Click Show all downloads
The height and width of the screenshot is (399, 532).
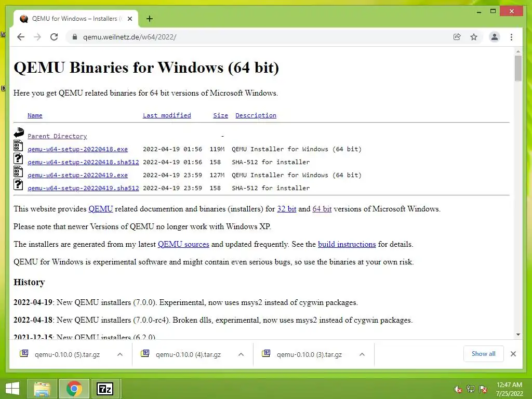coord(484,354)
